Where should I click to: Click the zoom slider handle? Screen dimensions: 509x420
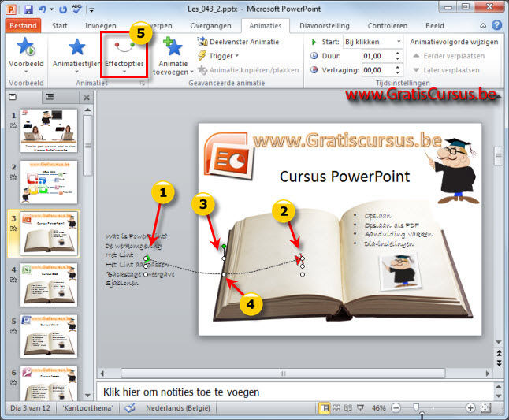pyautogui.click(x=416, y=407)
